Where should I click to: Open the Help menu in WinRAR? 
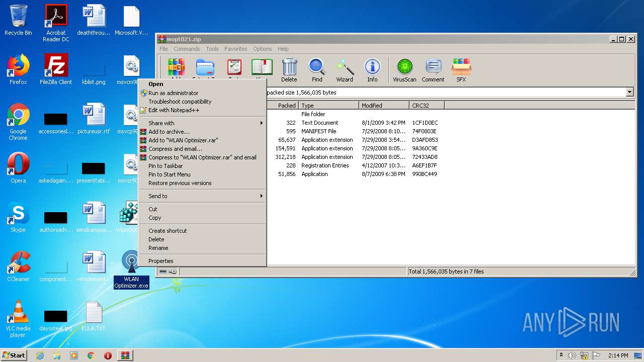pyautogui.click(x=283, y=49)
